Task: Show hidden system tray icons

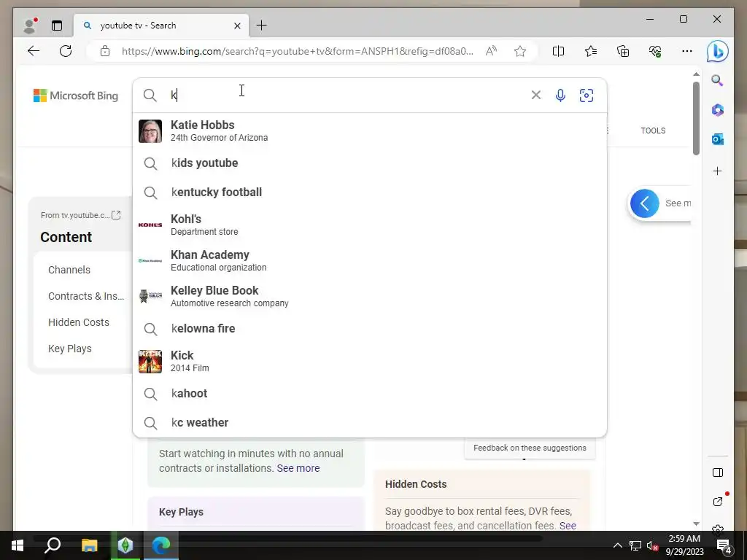Action: tap(617, 545)
